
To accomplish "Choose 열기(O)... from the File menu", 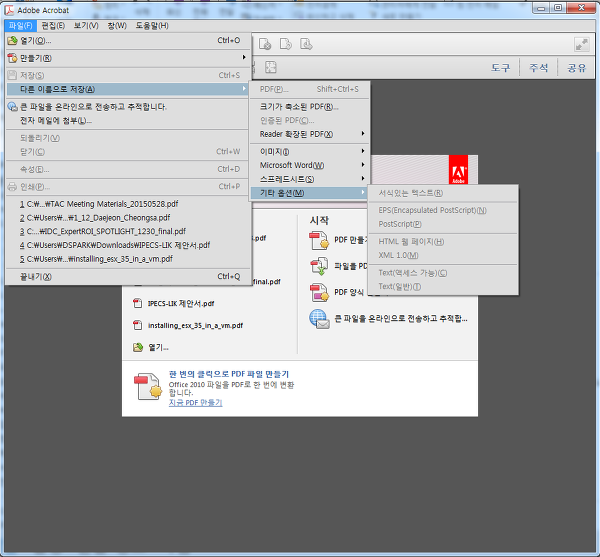I will point(128,41).
